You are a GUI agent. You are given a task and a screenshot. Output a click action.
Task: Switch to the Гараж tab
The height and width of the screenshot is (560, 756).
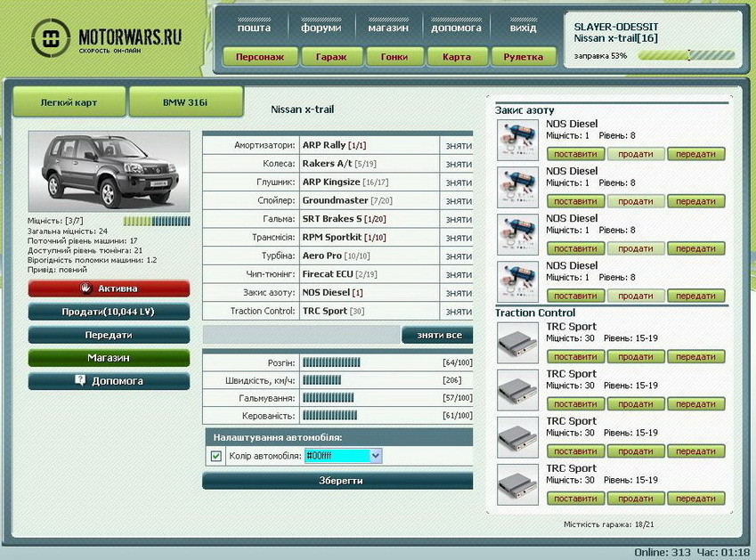click(331, 57)
